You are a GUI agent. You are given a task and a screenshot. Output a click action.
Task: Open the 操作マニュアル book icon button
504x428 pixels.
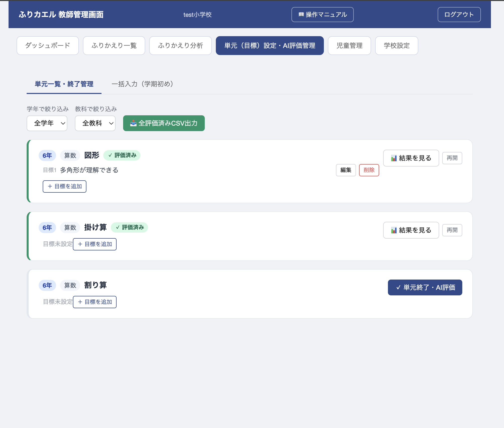click(301, 15)
